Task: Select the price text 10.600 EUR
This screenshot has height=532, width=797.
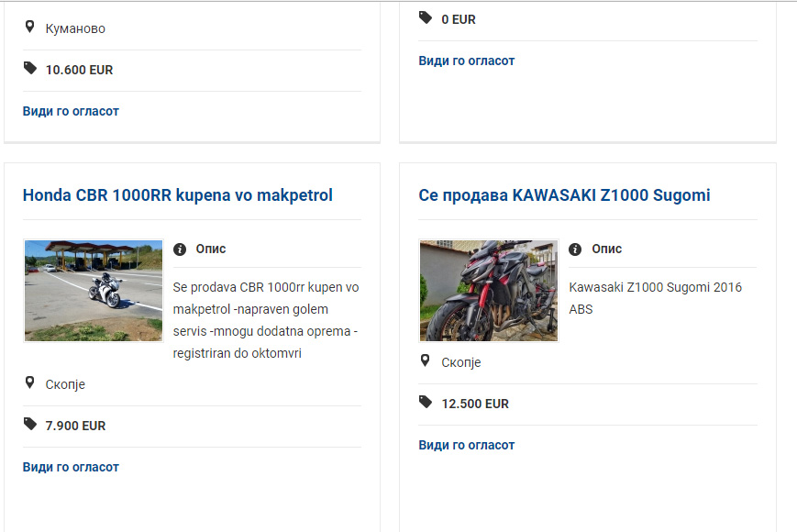Action: pyautogui.click(x=79, y=70)
